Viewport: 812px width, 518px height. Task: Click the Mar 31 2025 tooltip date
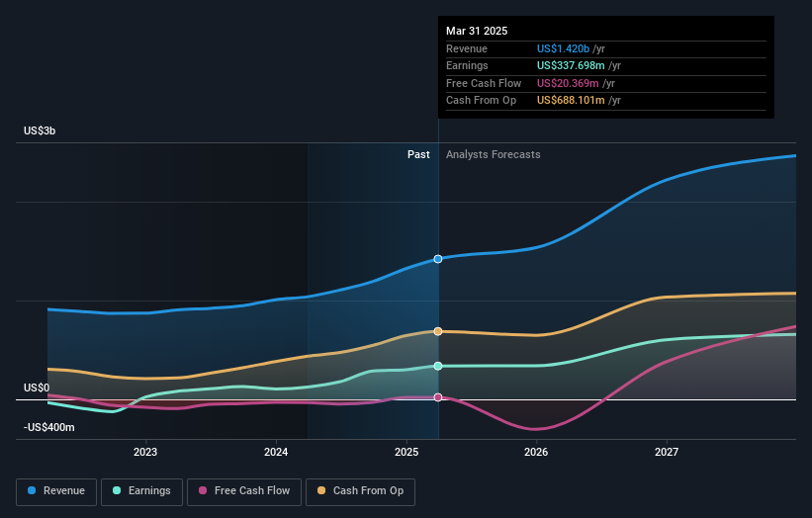point(477,31)
